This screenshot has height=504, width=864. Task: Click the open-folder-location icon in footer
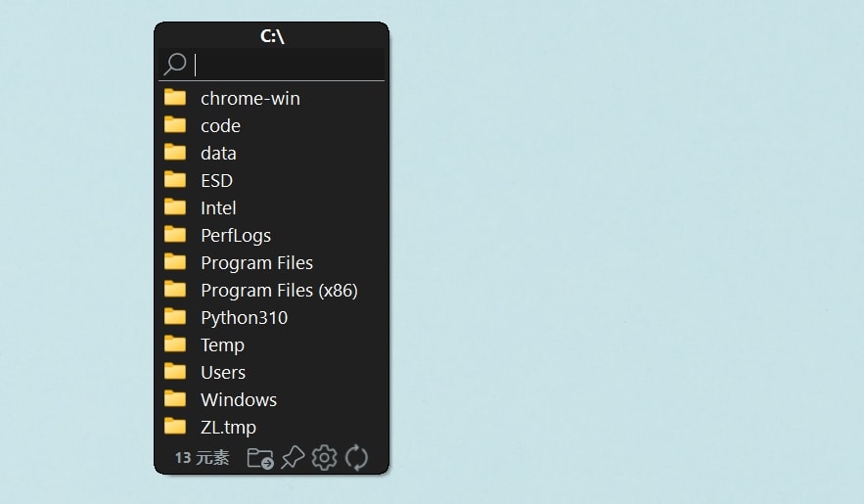pos(260,457)
